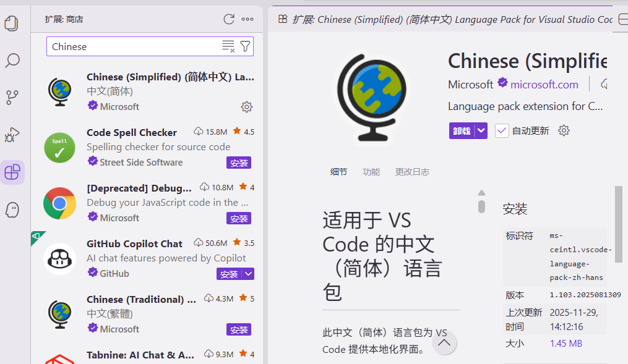Open the extension search filter funnel
Image resolution: width=628 pixels, height=364 pixels.
[246, 46]
